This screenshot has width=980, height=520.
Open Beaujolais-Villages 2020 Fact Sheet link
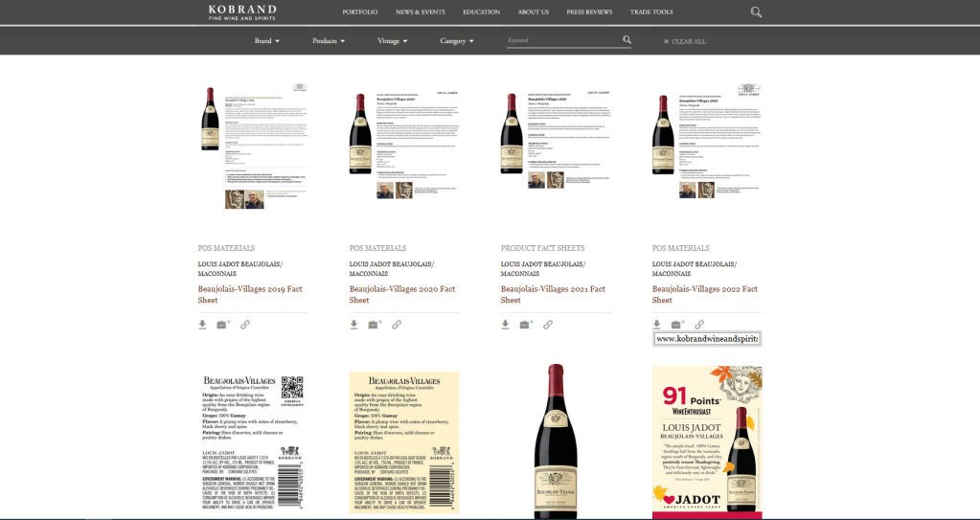[394, 294]
